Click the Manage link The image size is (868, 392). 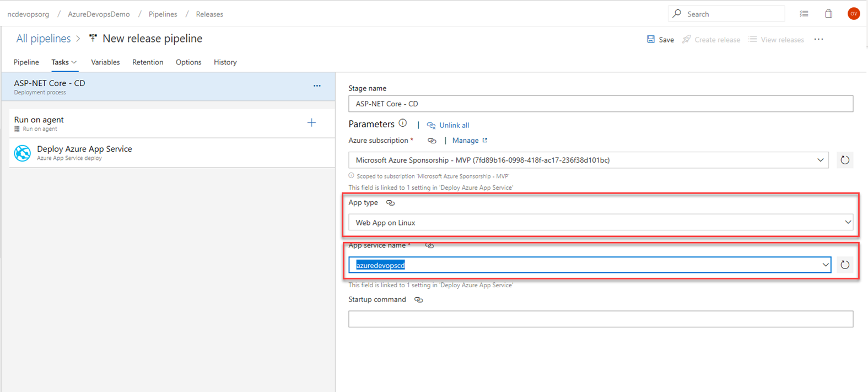click(466, 141)
